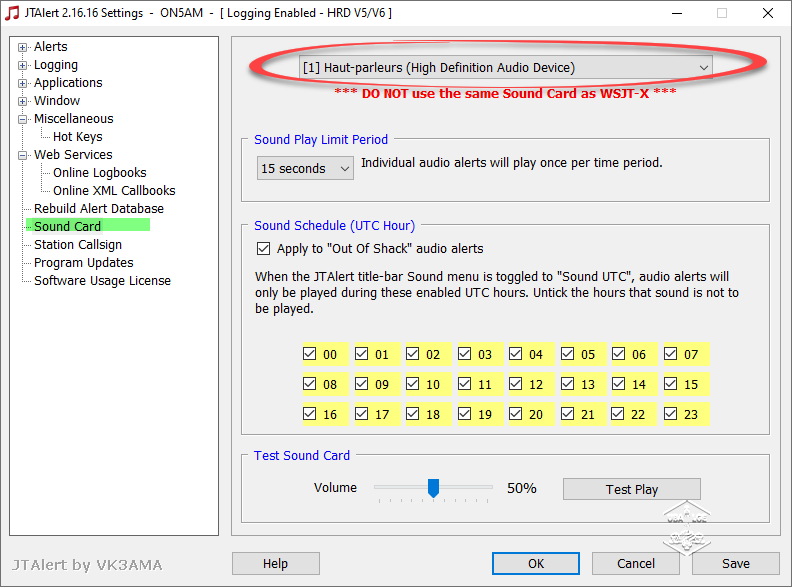Untick UTC hour 15 checkbox
The image size is (792, 587).
(x=670, y=384)
